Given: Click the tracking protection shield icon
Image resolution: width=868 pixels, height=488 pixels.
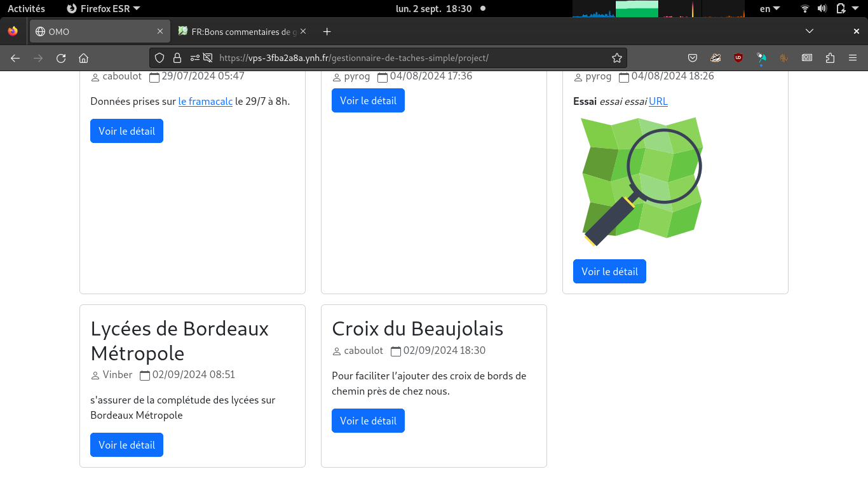Looking at the screenshot, I should click(159, 58).
